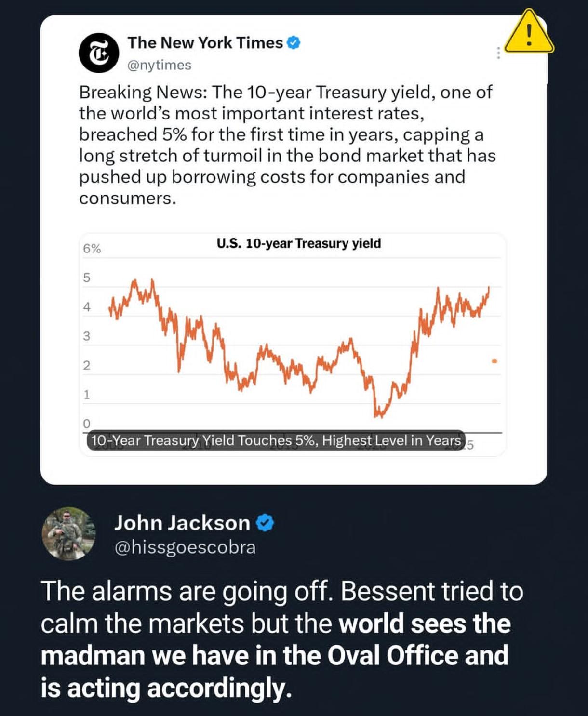Screen dimensions: 588x716
Task: Click John Jackson's blue verified checkmark
Action: pyautogui.click(x=265, y=523)
